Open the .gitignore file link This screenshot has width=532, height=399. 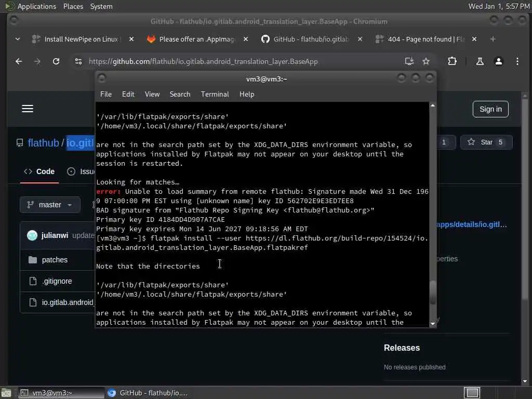(57, 281)
